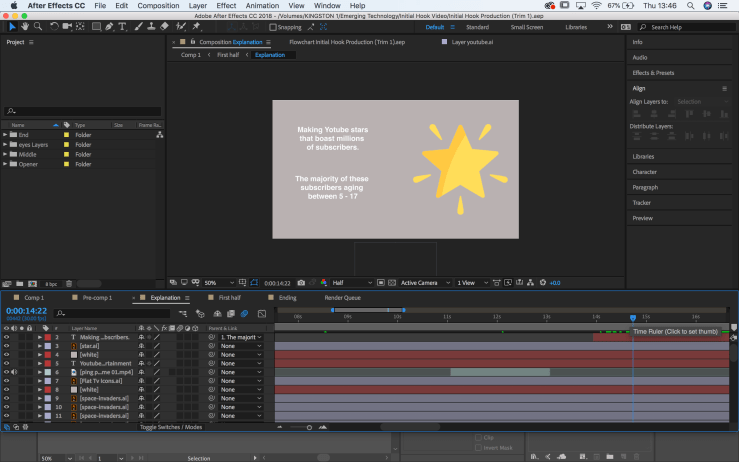The height and width of the screenshot is (462, 739).
Task: Open the 1 View layout dropdown
Action: tap(472, 283)
